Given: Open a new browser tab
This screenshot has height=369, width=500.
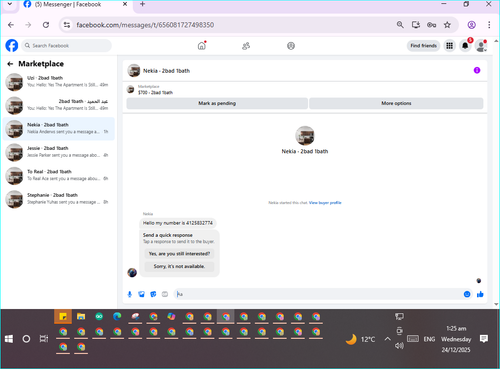Looking at the screenshot, I should (x=142, y=4).
